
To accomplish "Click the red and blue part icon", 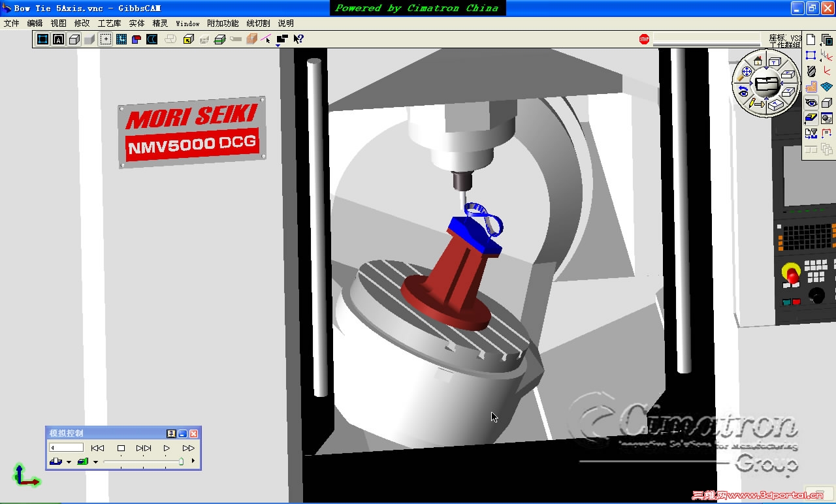I will point(137,39).
